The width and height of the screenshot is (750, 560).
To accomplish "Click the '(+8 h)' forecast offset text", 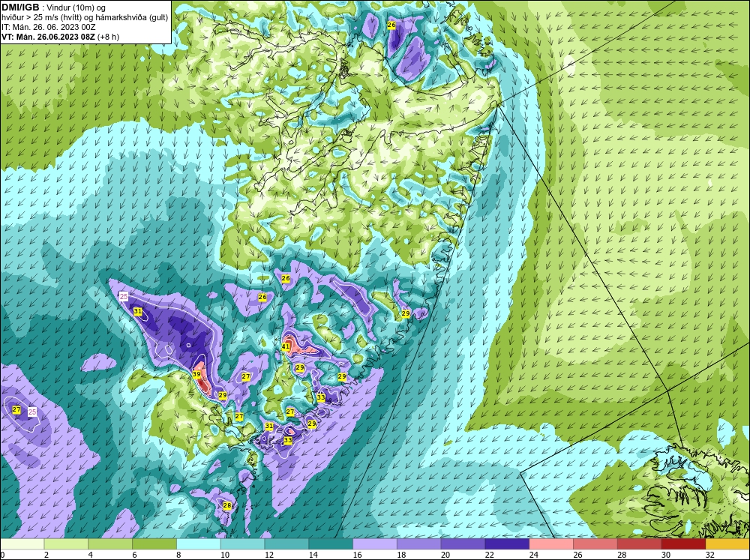I will coord(108,37).
